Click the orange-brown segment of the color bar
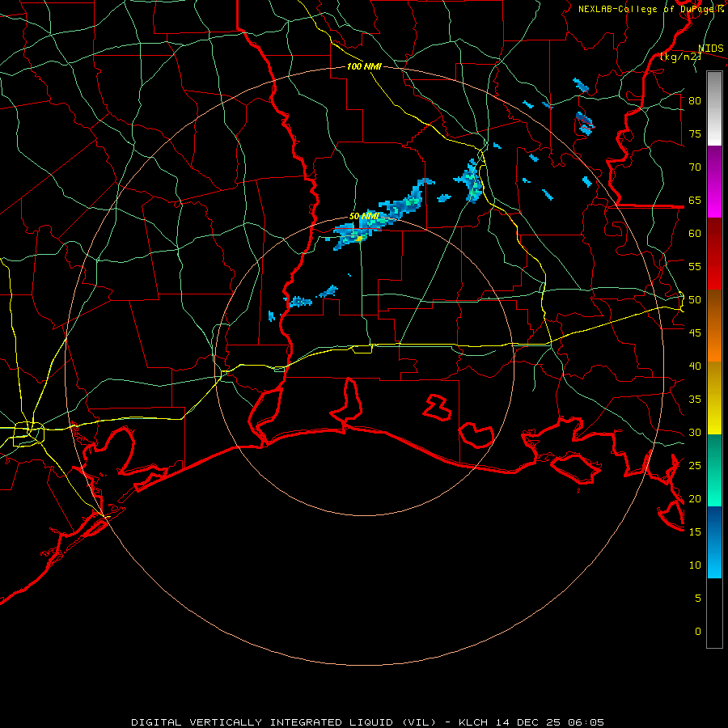 click(714, 326)
